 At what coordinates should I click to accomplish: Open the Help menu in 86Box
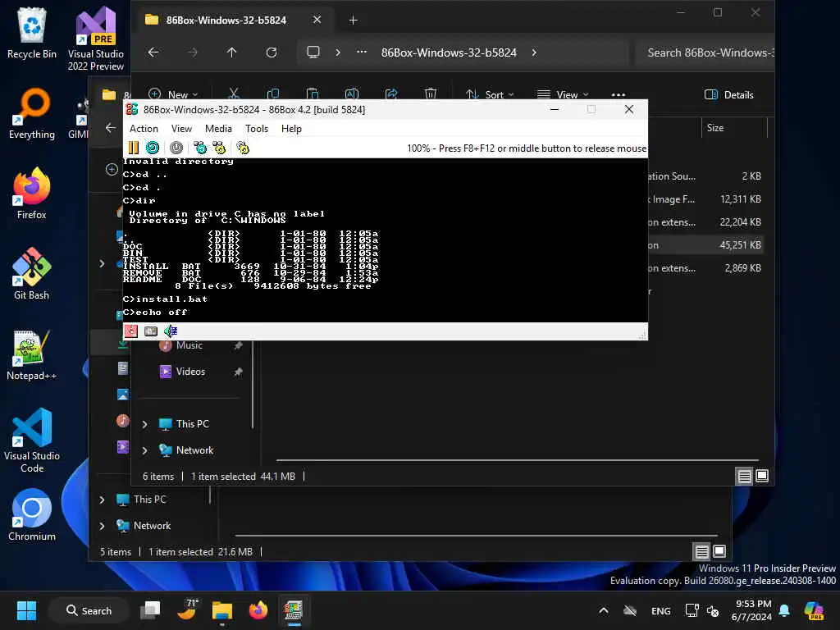click(x=291, y=129)
